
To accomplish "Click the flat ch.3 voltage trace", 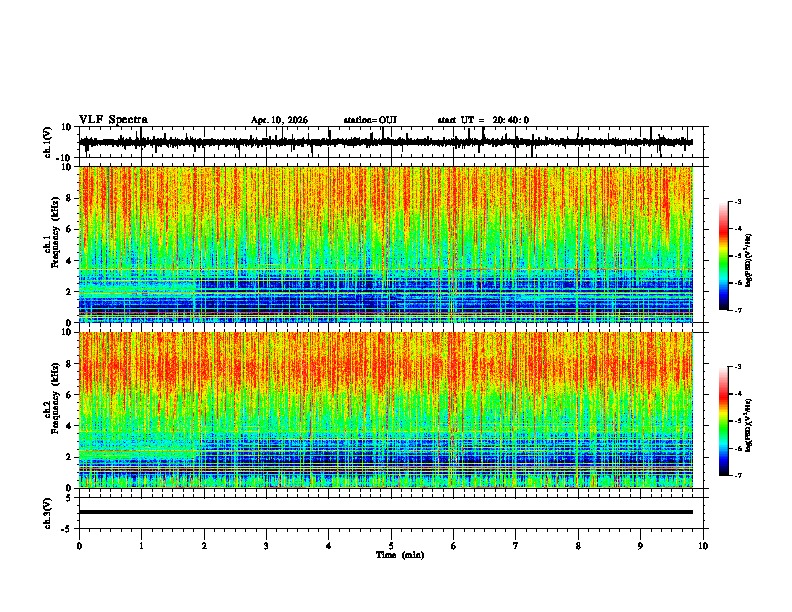I will 386,512.
